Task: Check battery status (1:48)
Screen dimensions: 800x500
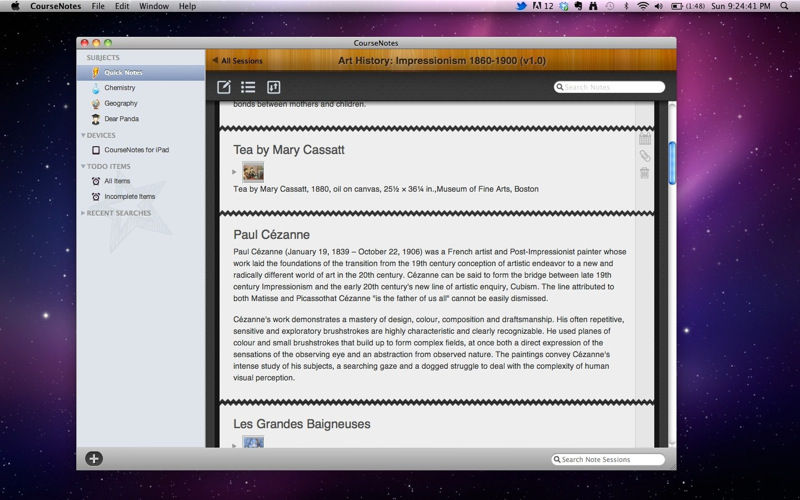Action: (x=688, y=6)
